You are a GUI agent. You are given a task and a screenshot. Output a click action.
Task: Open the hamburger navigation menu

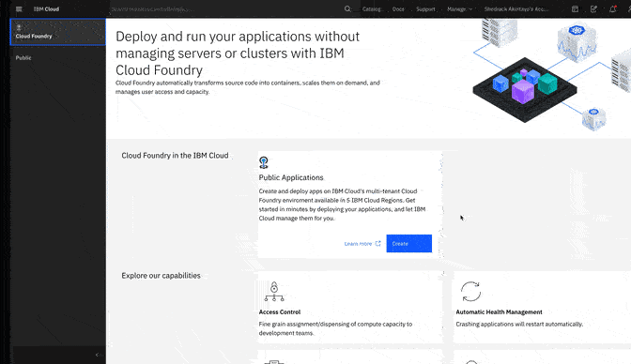point(19,8)
